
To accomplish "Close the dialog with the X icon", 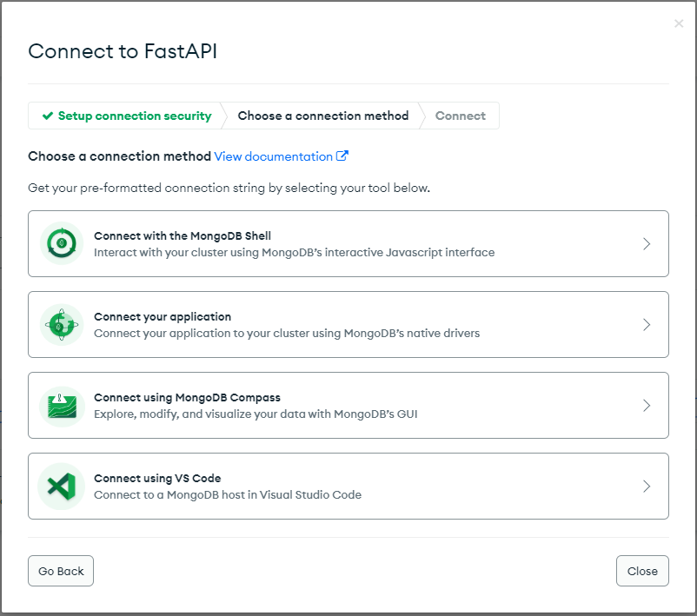I will coord(679,23).
